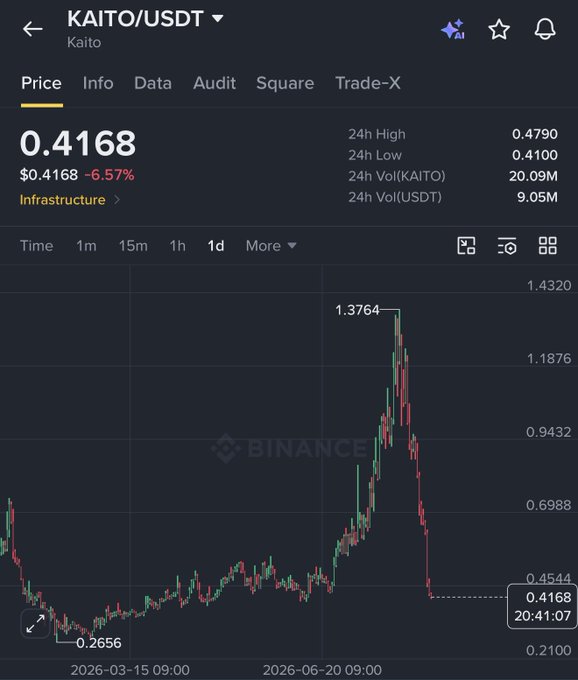The height and width of the screenshot is (680, 578).
Task: Select the 1m chart interval
Action: point(86,246)
